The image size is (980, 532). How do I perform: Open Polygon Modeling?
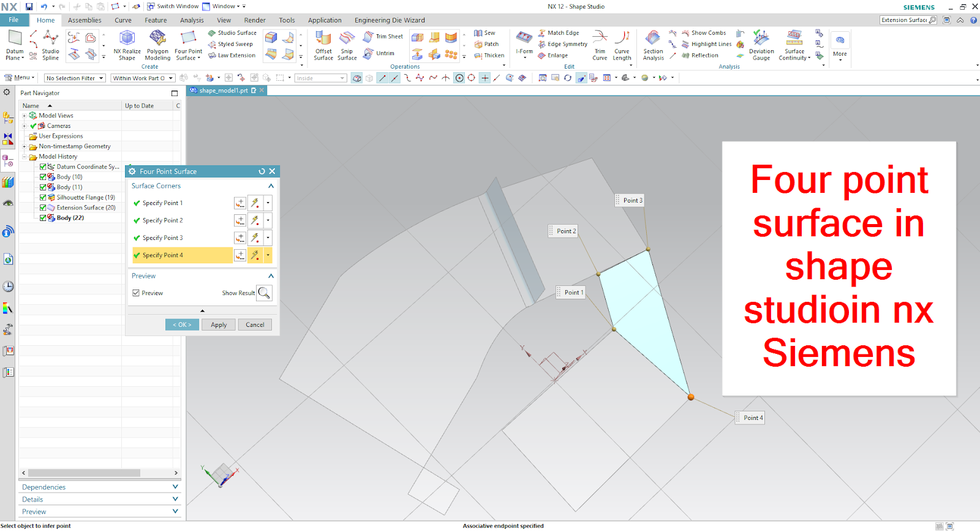pyautogui.click(x=157, y=45)
